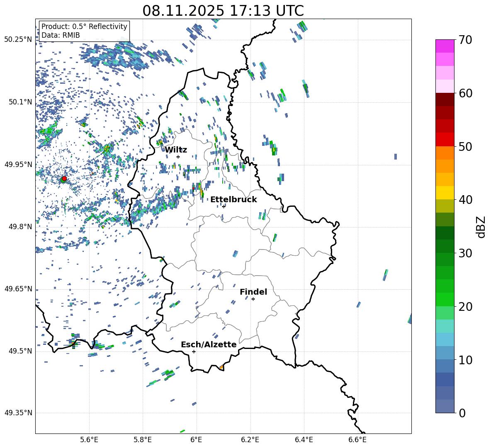Click the 6.6°E longitude label

(357, 440)
